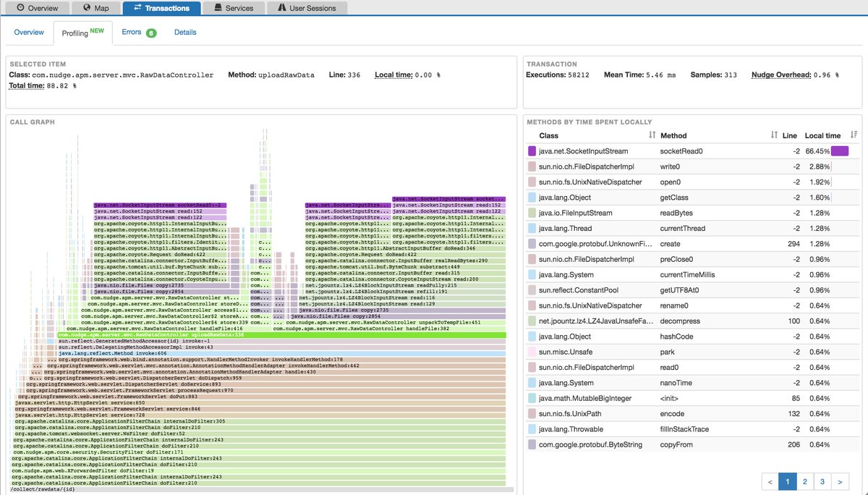The image size is (868, 495).
Task: Open the Overview tab with clock icon
Action: [x=38, y=8]
